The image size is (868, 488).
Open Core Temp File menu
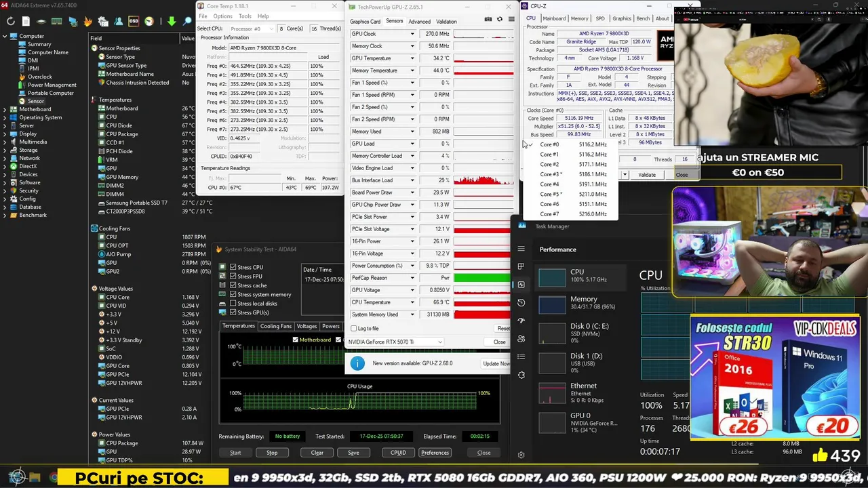[202, 16]
